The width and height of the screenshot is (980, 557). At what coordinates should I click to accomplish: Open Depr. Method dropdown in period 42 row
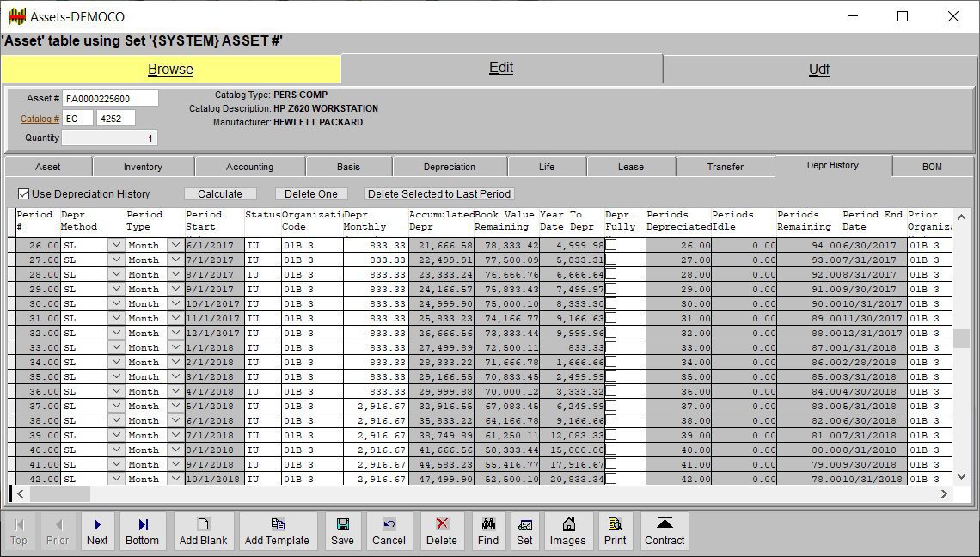click(x=116, y=479)
